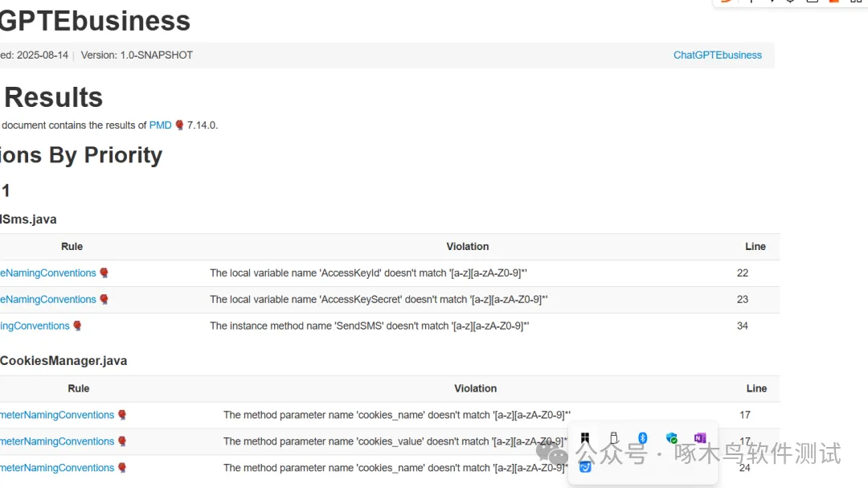The image size is (868, 488).
Task: Click the violation text mentioning 'AccessKeyId'
Action: (369, 273)
